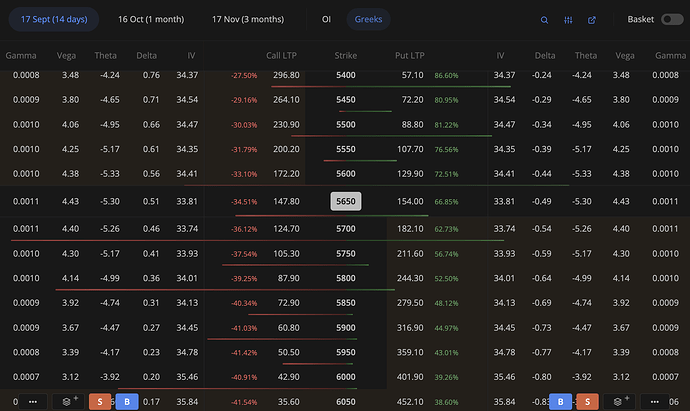Switch to the 17 Nov (3 months) expiry tab
Viewport: 690px width, 411px height.
coord(249,19)
